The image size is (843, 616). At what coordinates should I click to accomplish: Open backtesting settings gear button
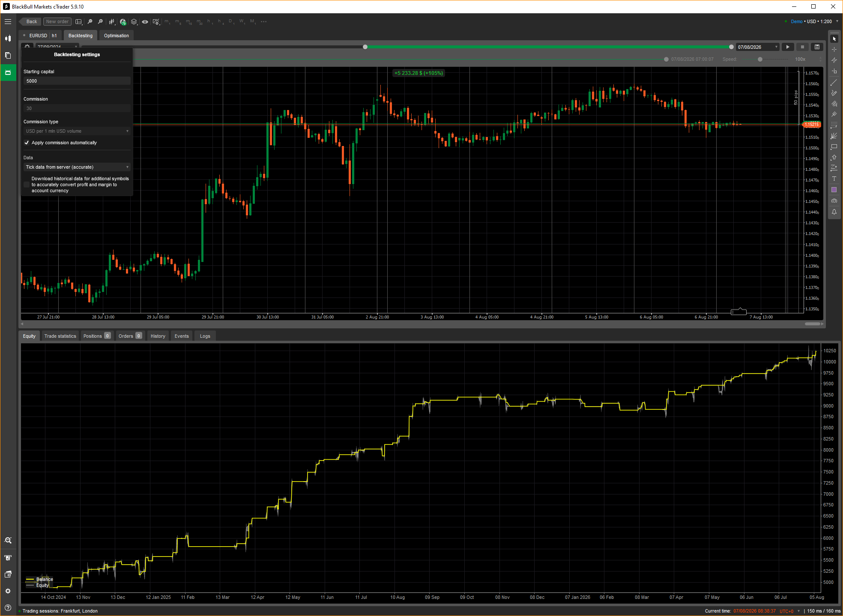click(x=27, y=46)
